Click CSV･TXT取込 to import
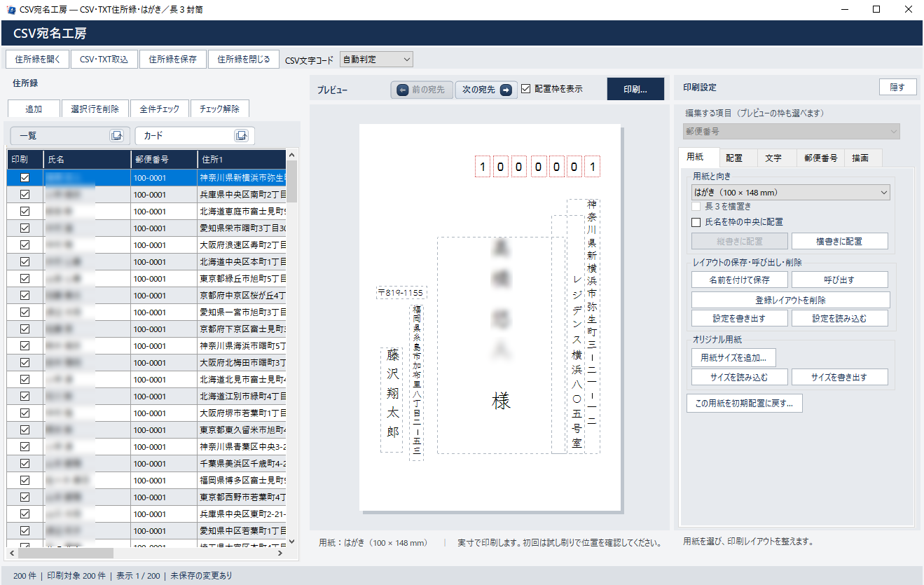 [104, 60]
